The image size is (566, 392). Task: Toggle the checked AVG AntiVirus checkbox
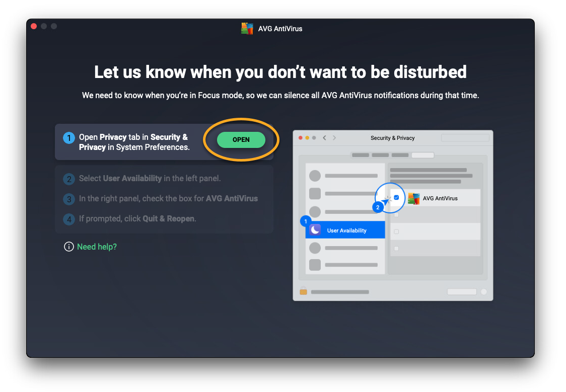tap(396, 198)
